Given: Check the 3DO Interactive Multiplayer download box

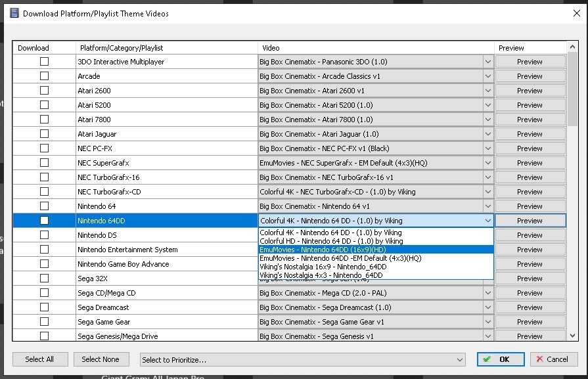Looking at the screenshot, I should click(x=44, y=62).
